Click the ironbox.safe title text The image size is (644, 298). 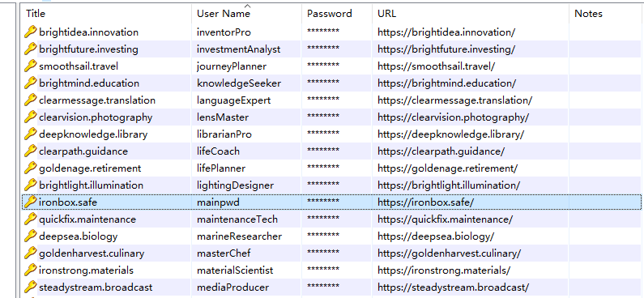point(68,202)
